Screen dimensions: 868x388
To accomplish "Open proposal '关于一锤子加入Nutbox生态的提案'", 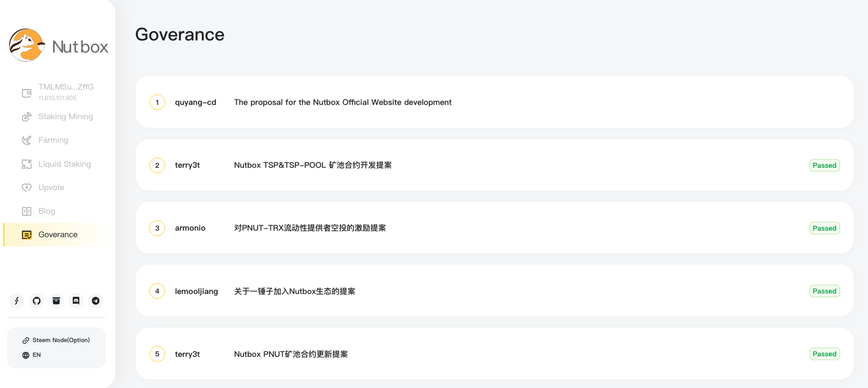I will pyautogui.click(x=295, y=291).
